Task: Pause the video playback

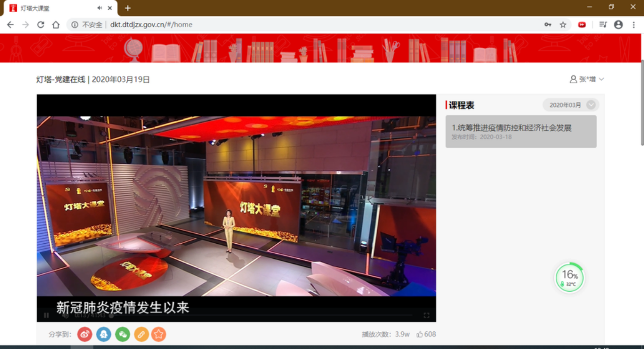Action: [x=46, y=316]
